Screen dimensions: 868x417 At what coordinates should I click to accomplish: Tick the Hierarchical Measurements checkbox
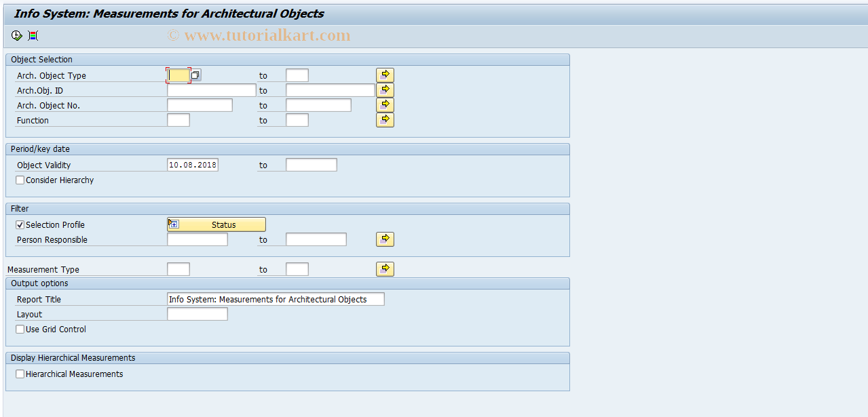click(20, 374)
